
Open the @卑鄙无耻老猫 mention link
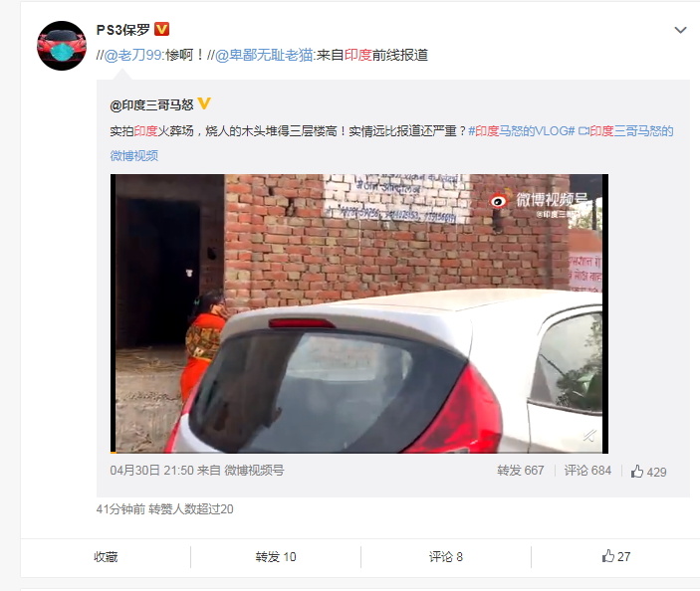tap(264, 55)
